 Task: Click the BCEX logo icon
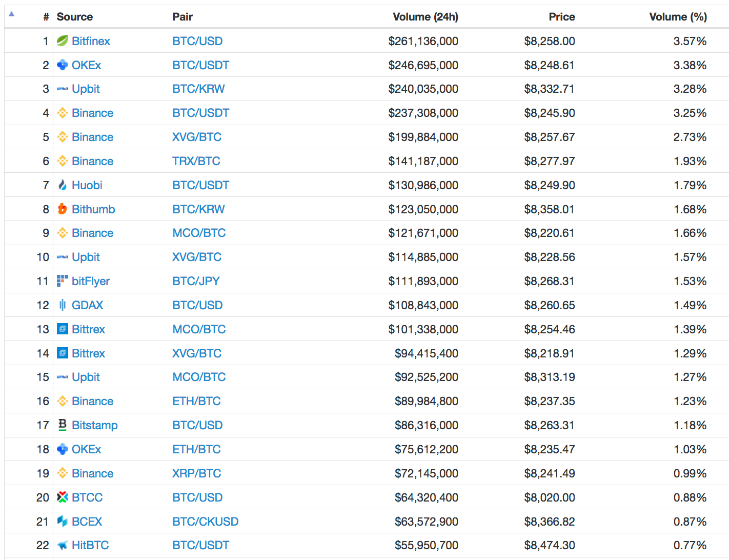click(x=63, y=521)
